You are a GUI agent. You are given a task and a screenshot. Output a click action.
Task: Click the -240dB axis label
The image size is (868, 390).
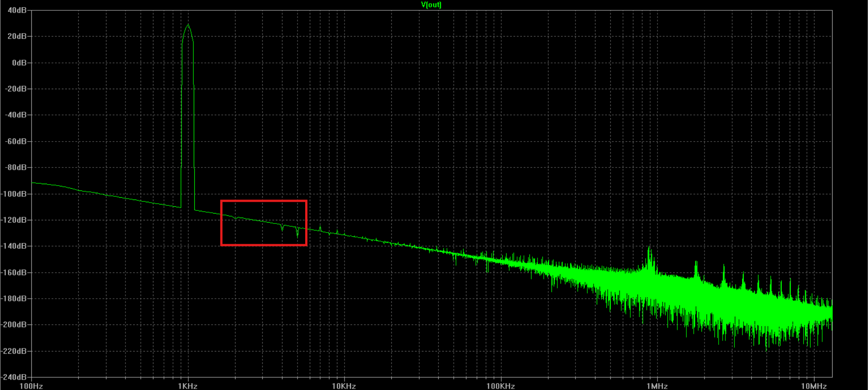pyautogui.click(x=14, y=377)
